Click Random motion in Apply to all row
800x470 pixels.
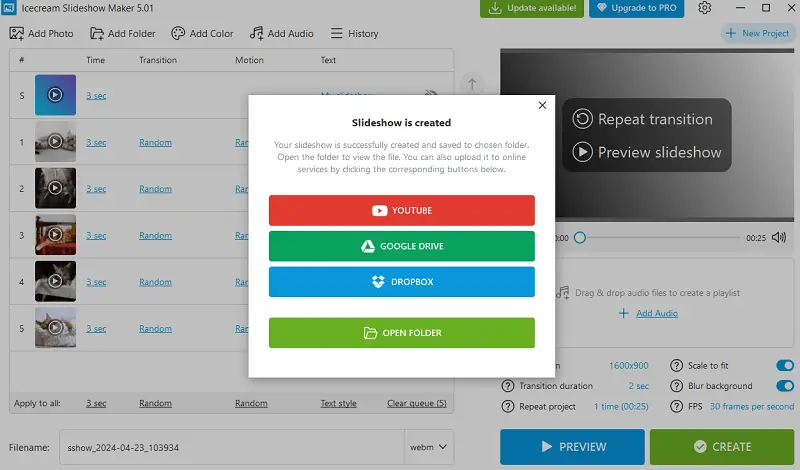(251, 403)
